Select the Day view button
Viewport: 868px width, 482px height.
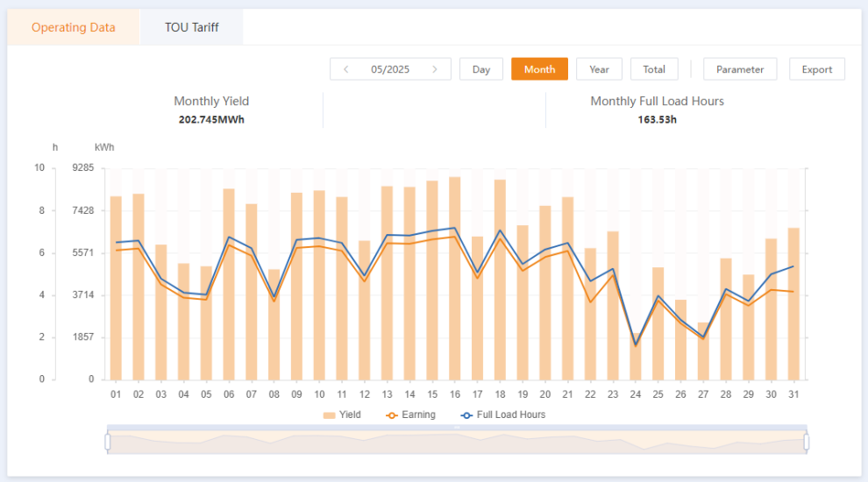(x=480, y=69)
